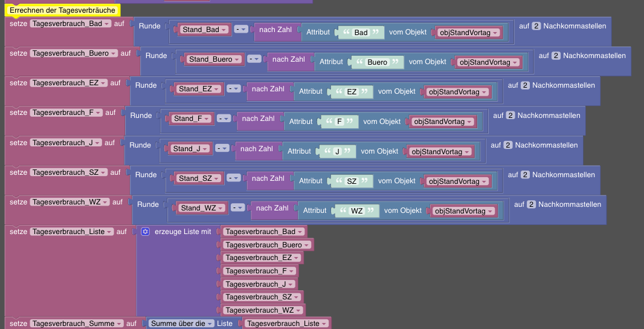
Task: Change minus operator in Tagesverbrauch_EZ row
Action: click(234, 89)
